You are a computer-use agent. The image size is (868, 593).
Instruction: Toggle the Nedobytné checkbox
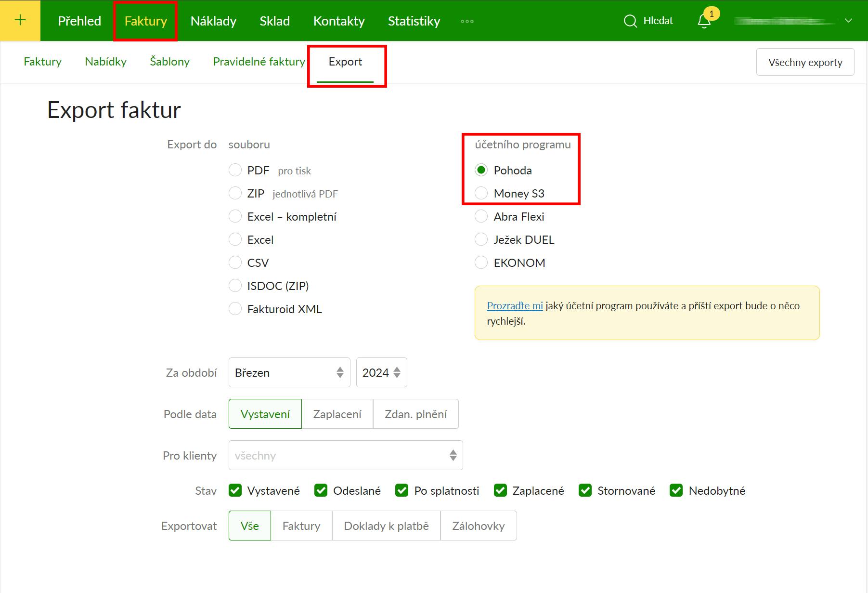(x=676, y=490)
